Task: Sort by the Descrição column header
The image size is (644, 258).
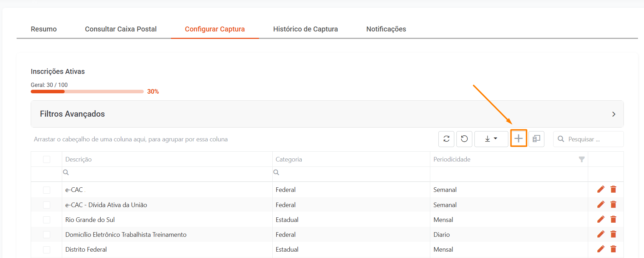Action: (78, 159)
